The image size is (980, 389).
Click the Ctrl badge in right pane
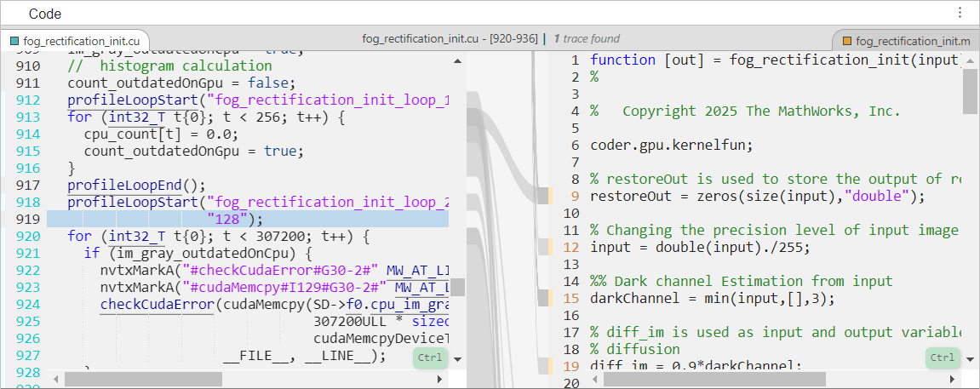pos(942,358)
